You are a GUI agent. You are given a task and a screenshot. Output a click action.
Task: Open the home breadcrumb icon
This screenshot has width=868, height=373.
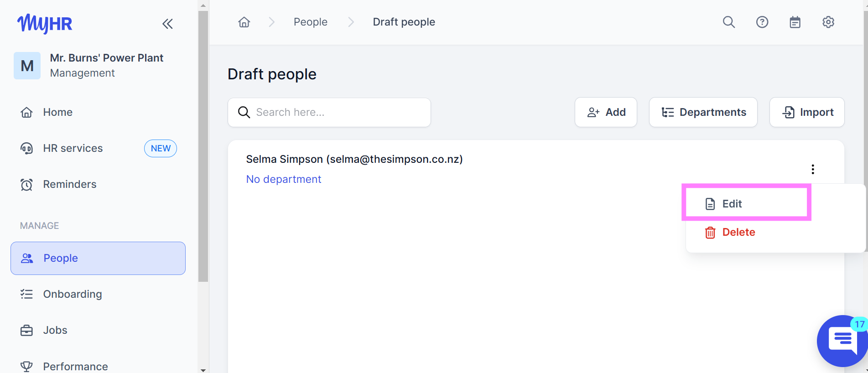[x=244, y=22]
